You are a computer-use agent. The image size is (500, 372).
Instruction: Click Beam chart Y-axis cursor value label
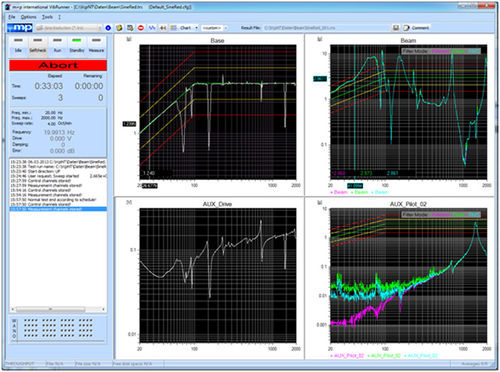click(x=320, y=79)
